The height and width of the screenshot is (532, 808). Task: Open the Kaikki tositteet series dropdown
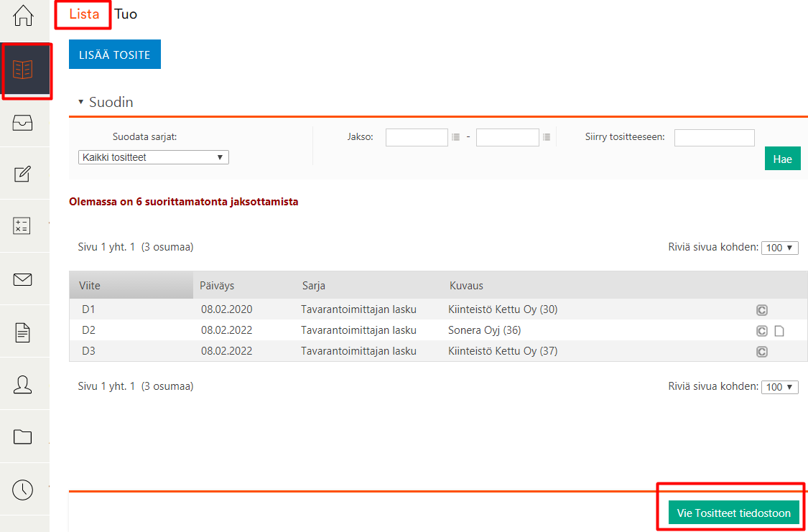point(153,157)
